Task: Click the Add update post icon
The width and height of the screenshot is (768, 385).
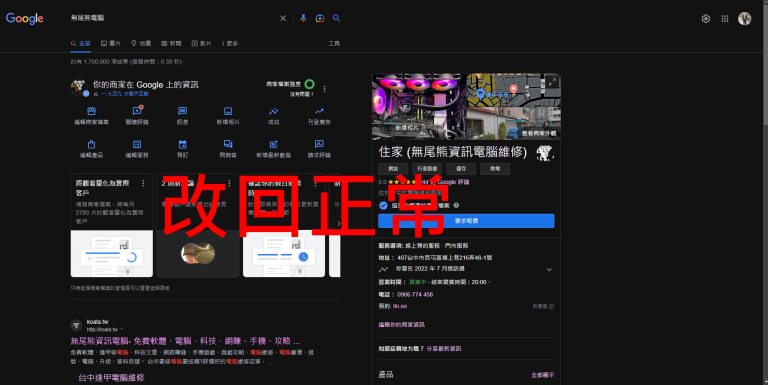Action: tap(273, 144)
